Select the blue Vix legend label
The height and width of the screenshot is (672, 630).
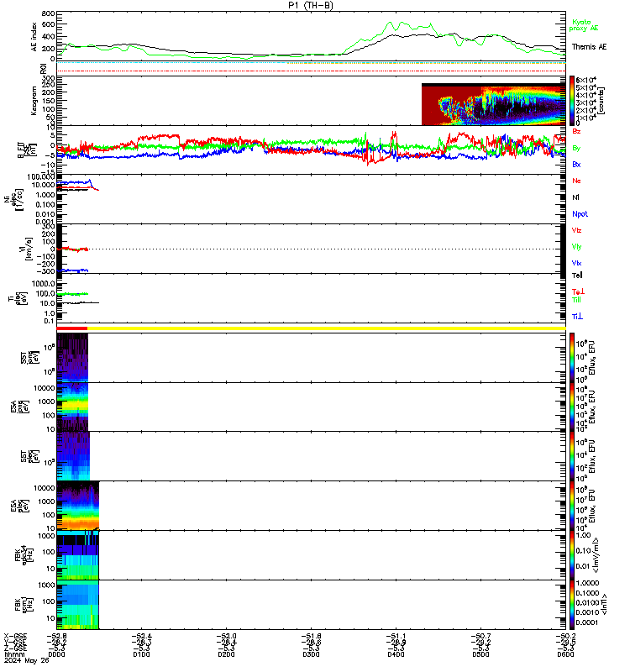click(x=576, y=263)
